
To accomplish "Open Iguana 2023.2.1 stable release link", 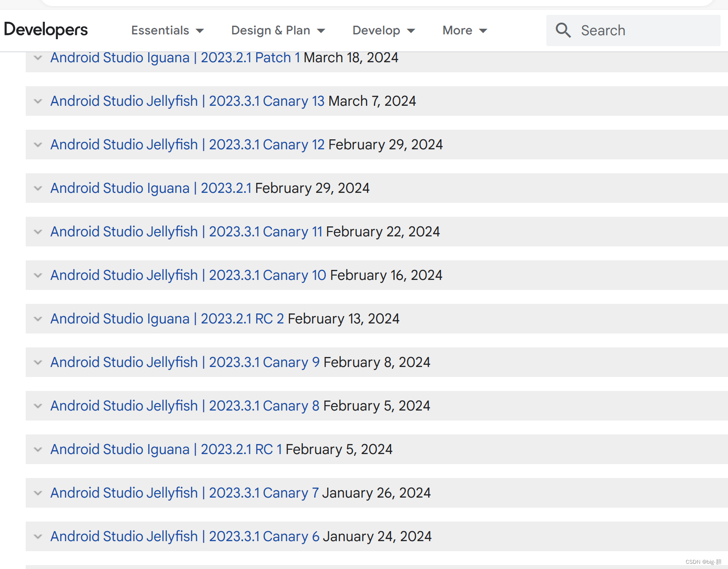I will click(x=151, y=188).
